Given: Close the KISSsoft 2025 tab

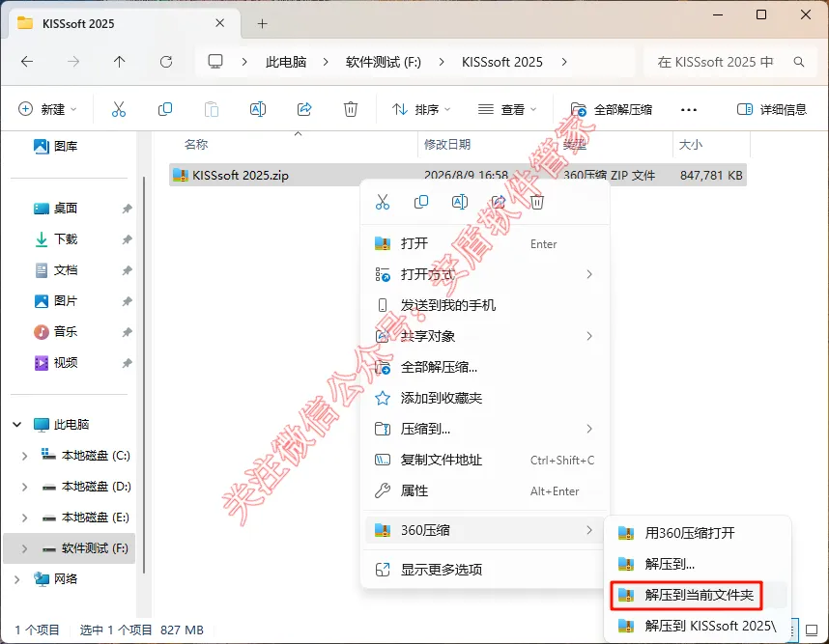Looking at the screenshot, I should (x=220, y=23).
